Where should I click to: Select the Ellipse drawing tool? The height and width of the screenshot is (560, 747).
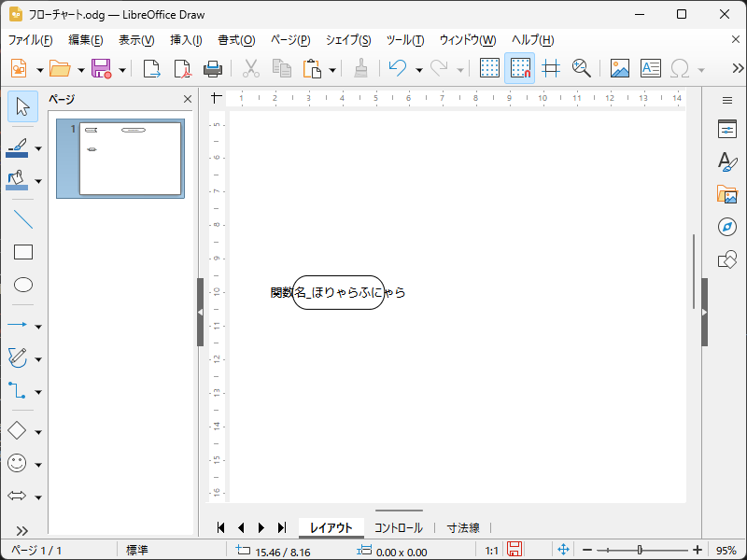(x=23, y=285)
